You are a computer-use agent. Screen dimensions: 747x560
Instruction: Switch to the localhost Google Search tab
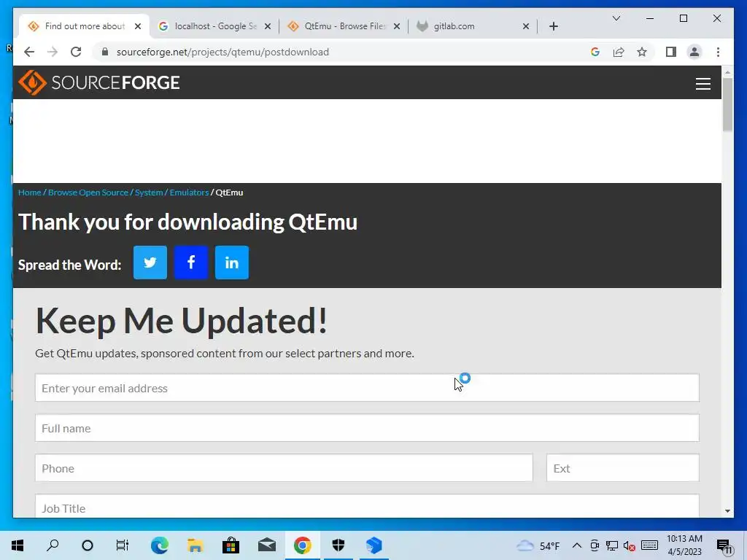214,26
